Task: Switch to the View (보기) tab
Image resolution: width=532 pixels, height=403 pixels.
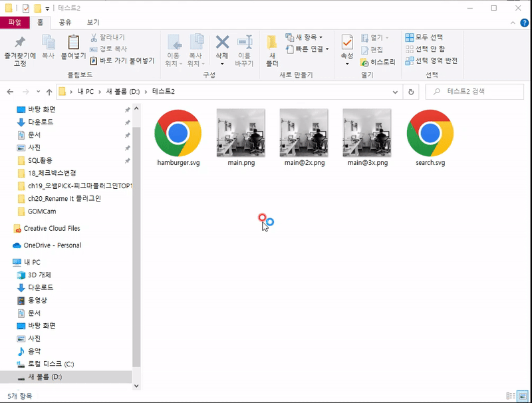Action: point(93,23)
